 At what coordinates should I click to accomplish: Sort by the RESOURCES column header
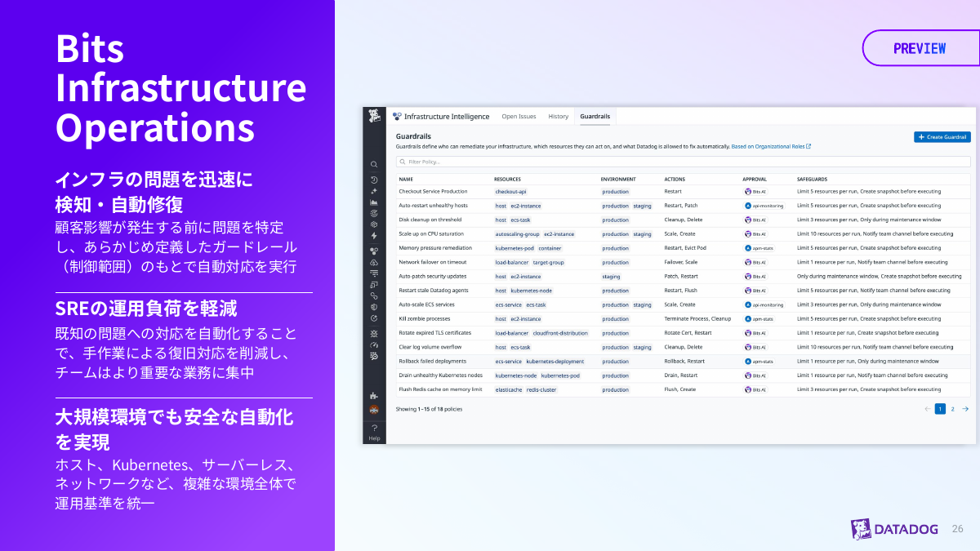(507, 179)
